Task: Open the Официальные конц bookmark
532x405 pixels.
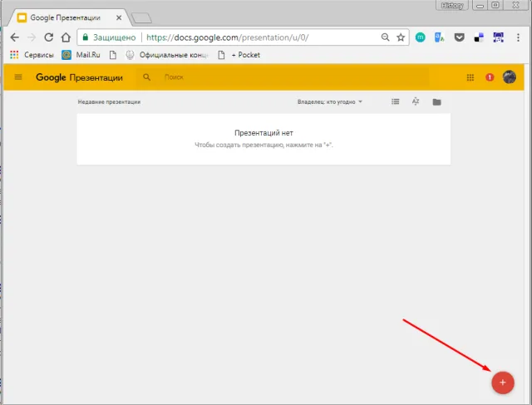Action: point(166,55)
